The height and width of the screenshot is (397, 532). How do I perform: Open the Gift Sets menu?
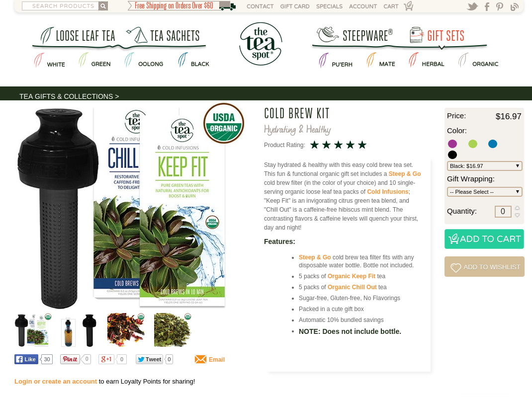437,36
